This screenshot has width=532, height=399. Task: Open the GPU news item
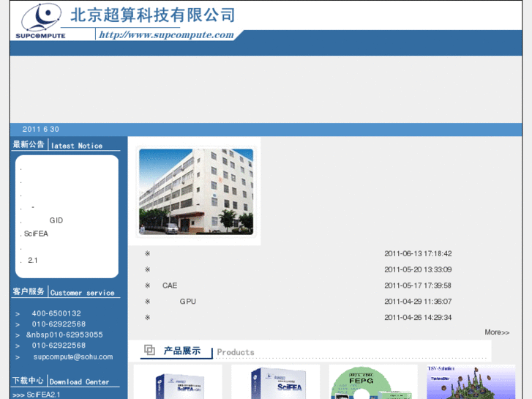click(187, 302)
